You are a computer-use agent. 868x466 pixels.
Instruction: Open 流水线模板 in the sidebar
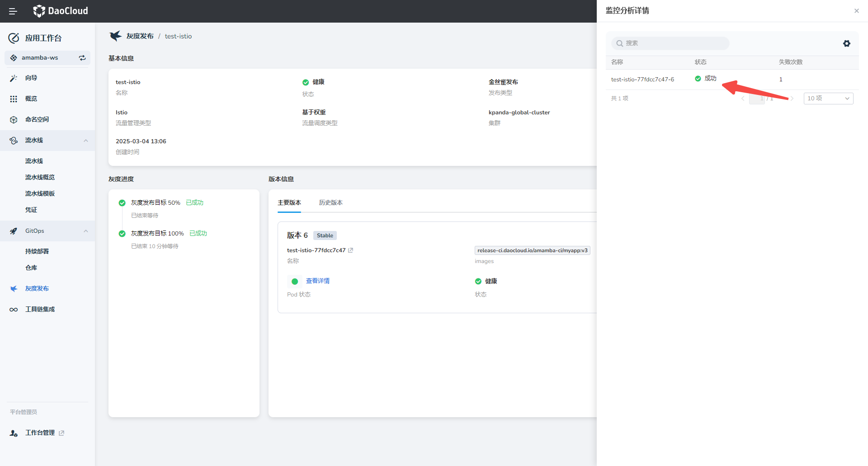click(x=40, y=194)
